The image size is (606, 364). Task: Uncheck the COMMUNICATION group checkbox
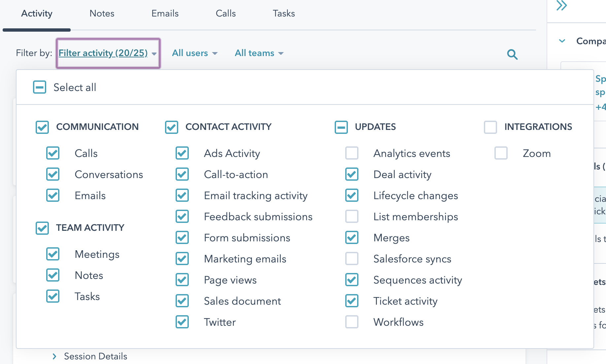pos(42,127)
